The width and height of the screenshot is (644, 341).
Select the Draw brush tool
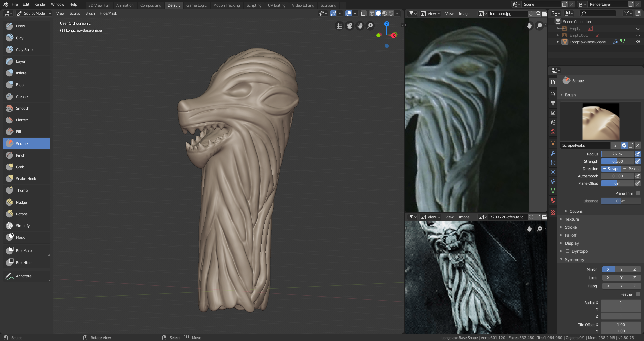point(26,26)
